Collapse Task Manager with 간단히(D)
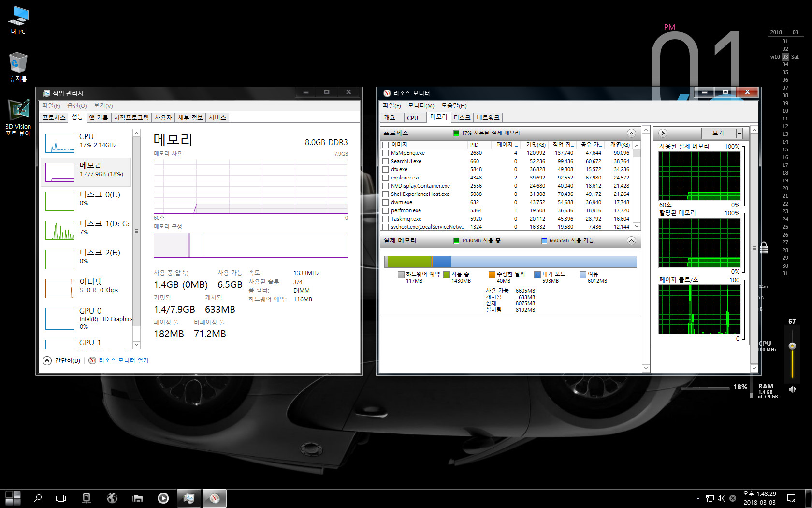The width and height of the screenshot is (812, 508). click(61, 360)
